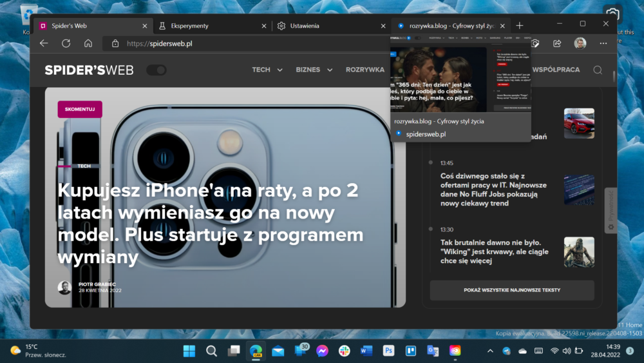
Task: View site info via the lock icon
Action: pyautogui.click(x=115, y=44)
